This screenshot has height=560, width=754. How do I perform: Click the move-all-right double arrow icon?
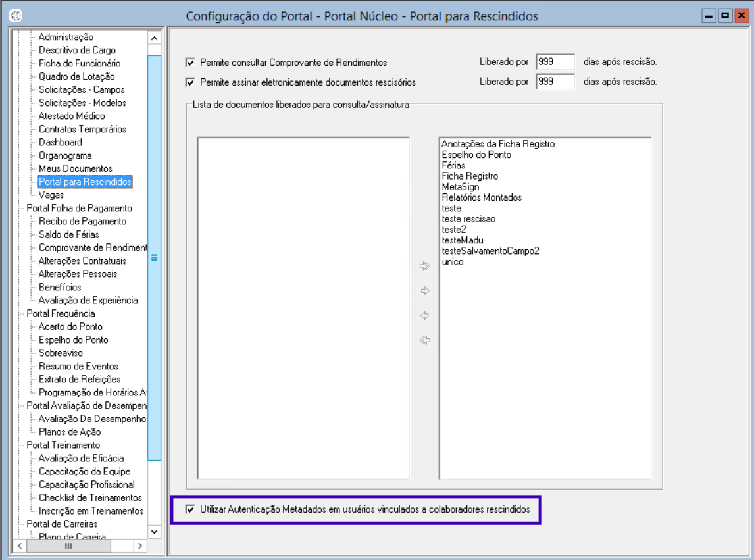point(424,266)
